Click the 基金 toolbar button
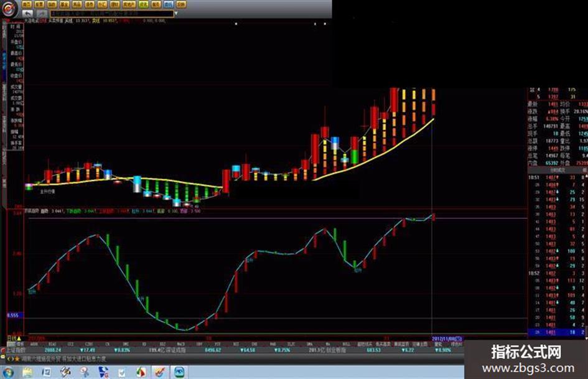 pos(65,4)
